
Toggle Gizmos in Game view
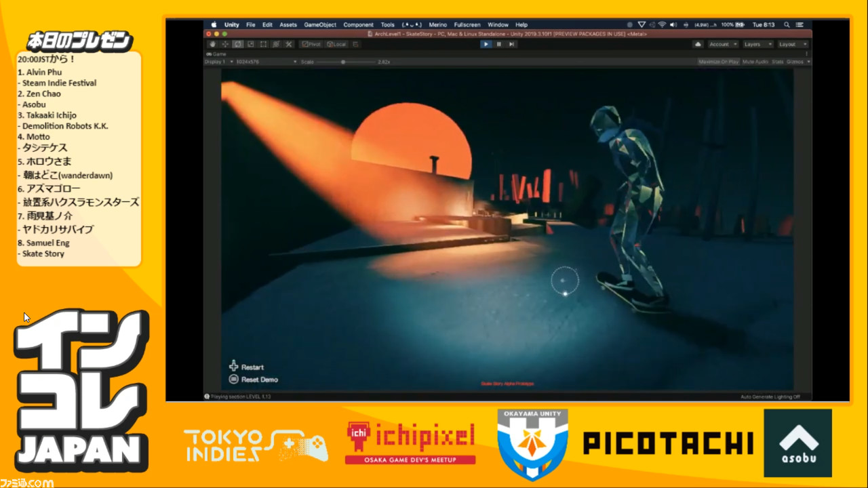click(x=795, y=62)
